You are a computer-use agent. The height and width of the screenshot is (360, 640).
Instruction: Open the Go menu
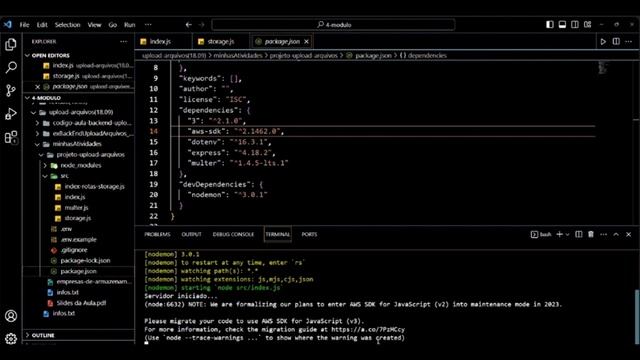pos(113,25)
